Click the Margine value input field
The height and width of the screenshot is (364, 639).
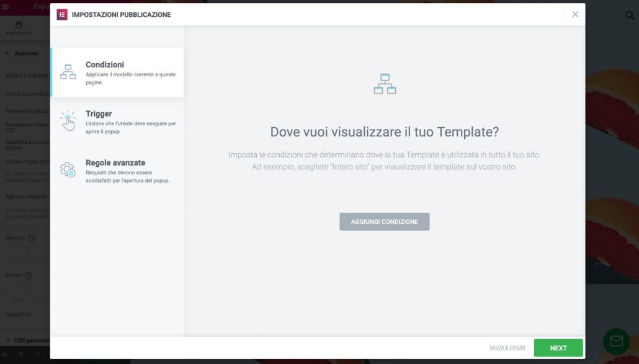point(16,251)
